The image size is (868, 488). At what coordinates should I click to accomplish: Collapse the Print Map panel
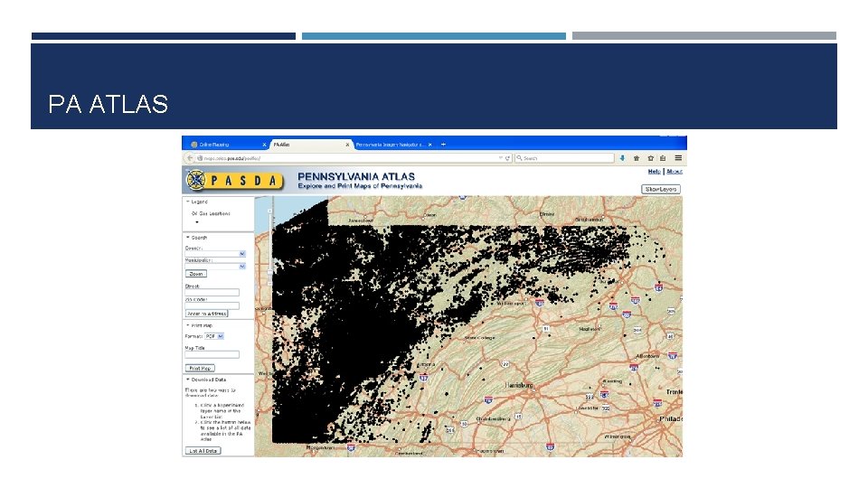coord(188,325)
